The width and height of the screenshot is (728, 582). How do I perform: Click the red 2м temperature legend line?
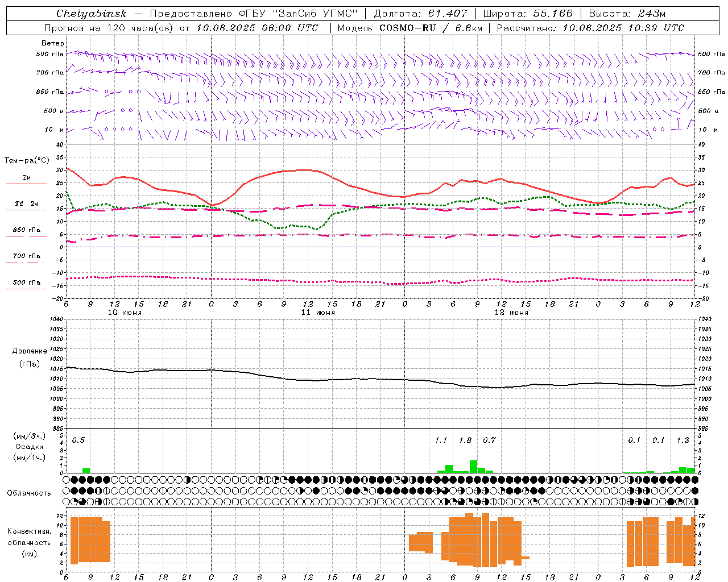click(x=27, y=184)
